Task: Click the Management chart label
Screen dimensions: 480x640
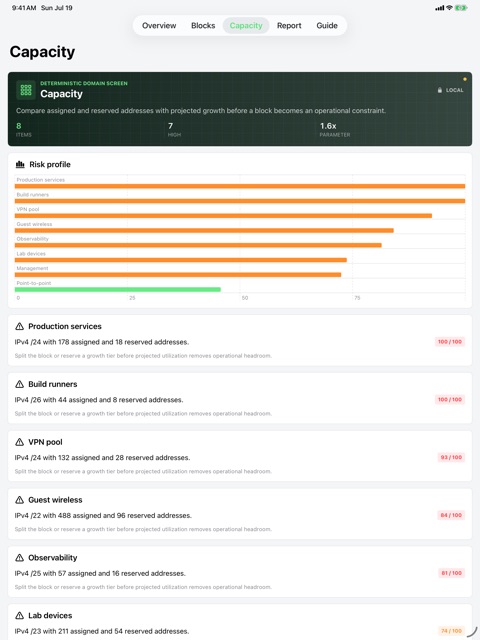Action: [x=32, y=268]
